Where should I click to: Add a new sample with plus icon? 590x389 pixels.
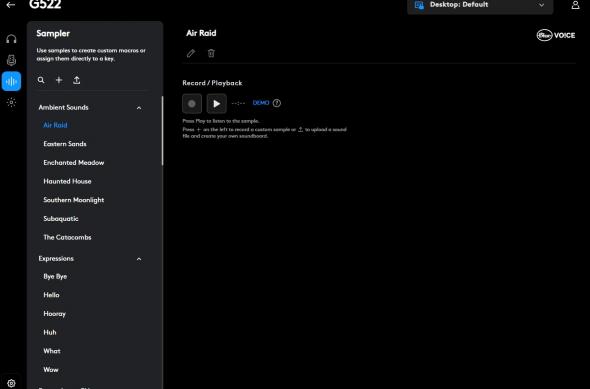59,80
